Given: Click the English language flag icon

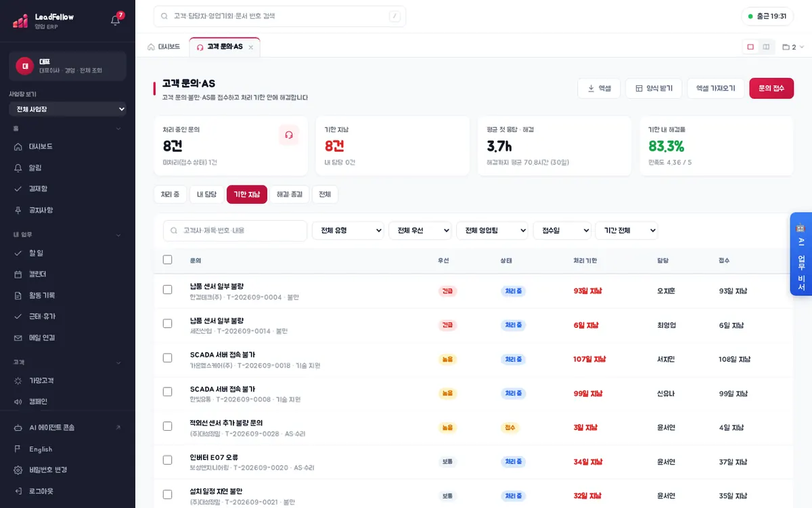Looking at the screenshot, I should click(x=18, y=448).
